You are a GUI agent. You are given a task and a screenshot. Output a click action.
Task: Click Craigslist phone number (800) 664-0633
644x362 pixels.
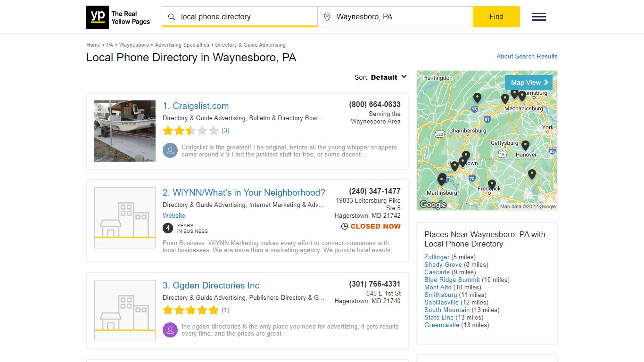(x=375, y=104)
